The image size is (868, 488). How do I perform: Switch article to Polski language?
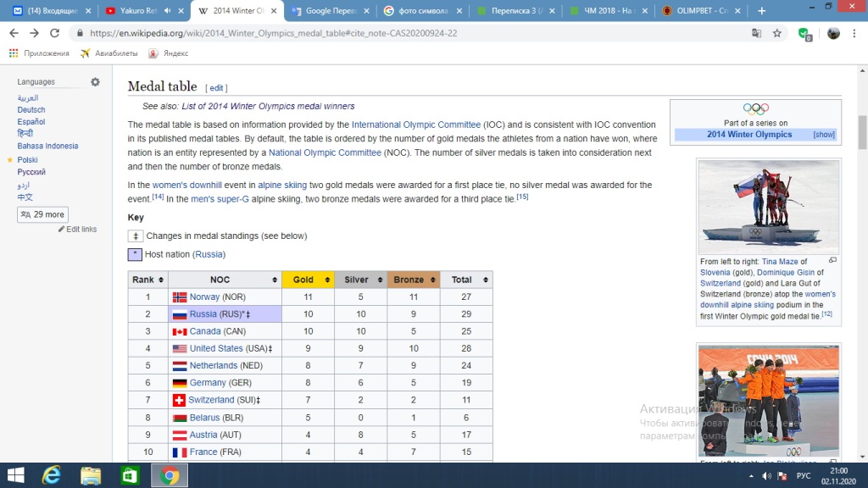[27, 160]
